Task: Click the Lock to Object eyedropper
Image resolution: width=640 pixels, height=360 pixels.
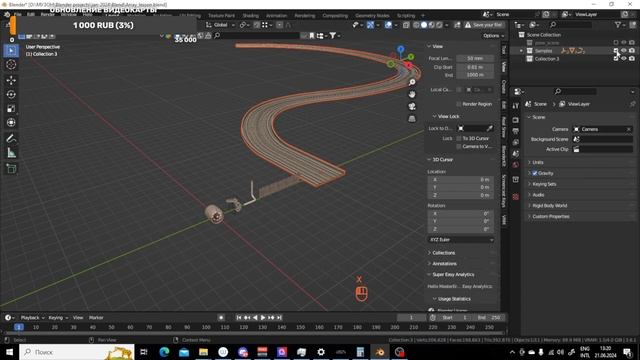Action: pos(489,128)
